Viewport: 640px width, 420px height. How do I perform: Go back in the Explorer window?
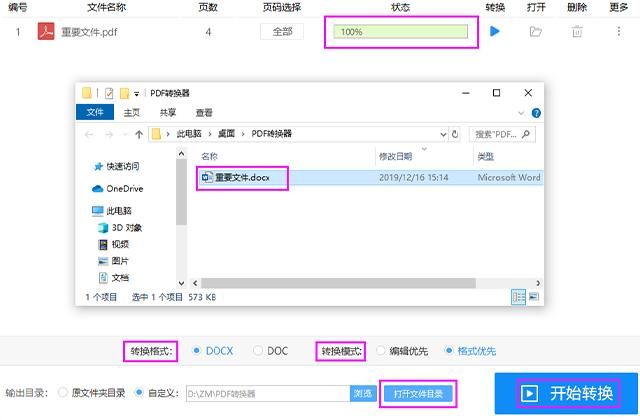[89, 134]
